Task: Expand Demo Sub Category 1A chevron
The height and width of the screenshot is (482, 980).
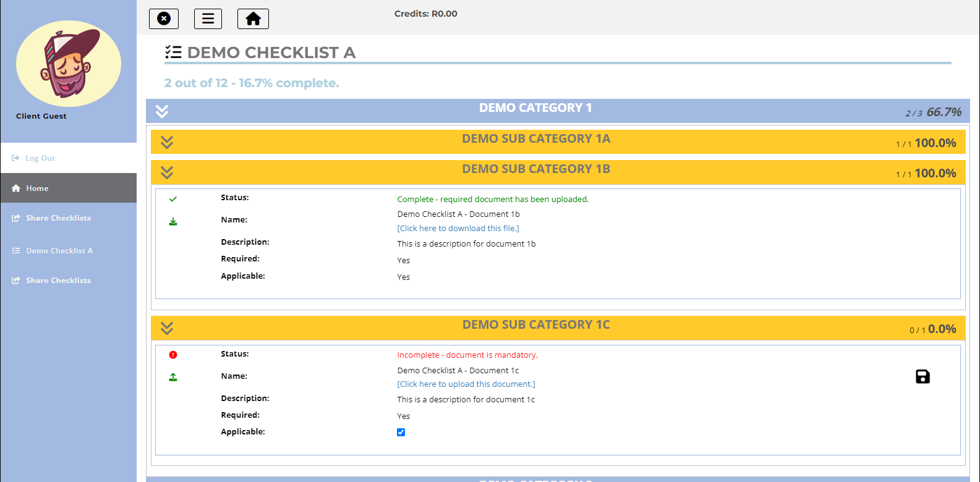Action: [x=167, y=142]
